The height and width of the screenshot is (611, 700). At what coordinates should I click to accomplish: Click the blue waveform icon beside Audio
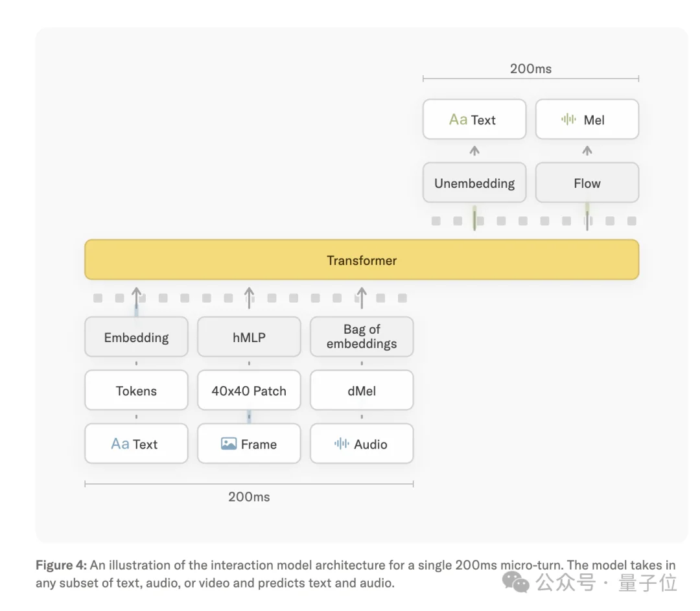(342, 444)
